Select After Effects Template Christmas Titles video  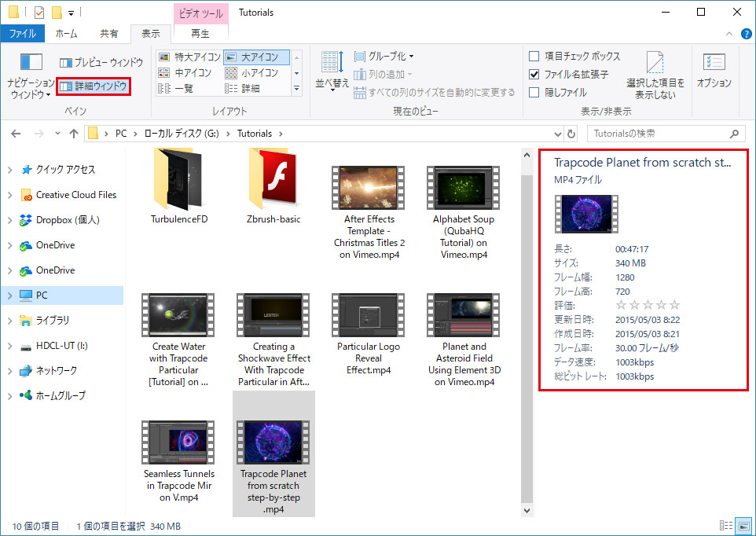point(369,212)
